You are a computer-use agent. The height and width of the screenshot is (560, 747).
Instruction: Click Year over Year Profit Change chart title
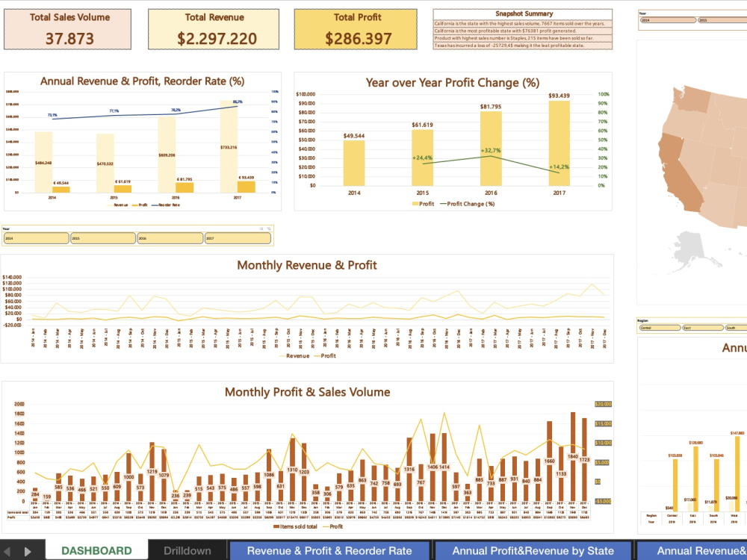click(453, 83)
